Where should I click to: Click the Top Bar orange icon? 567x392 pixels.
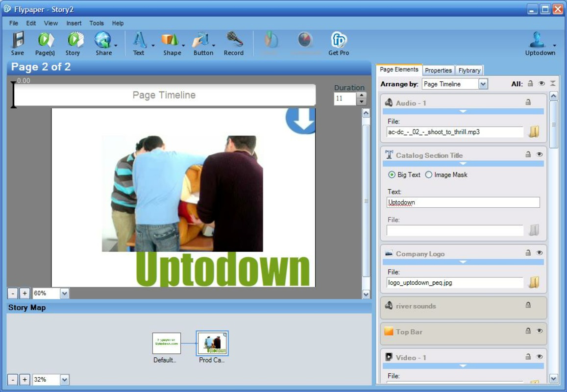click(389, 331)
